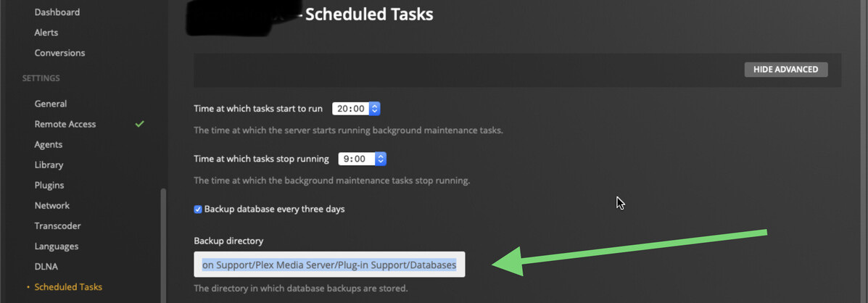This screenshot has width=868, height=303.
Task: Open the start time stepper arrows
Action: pyautogui.click(x=374, y=109)
